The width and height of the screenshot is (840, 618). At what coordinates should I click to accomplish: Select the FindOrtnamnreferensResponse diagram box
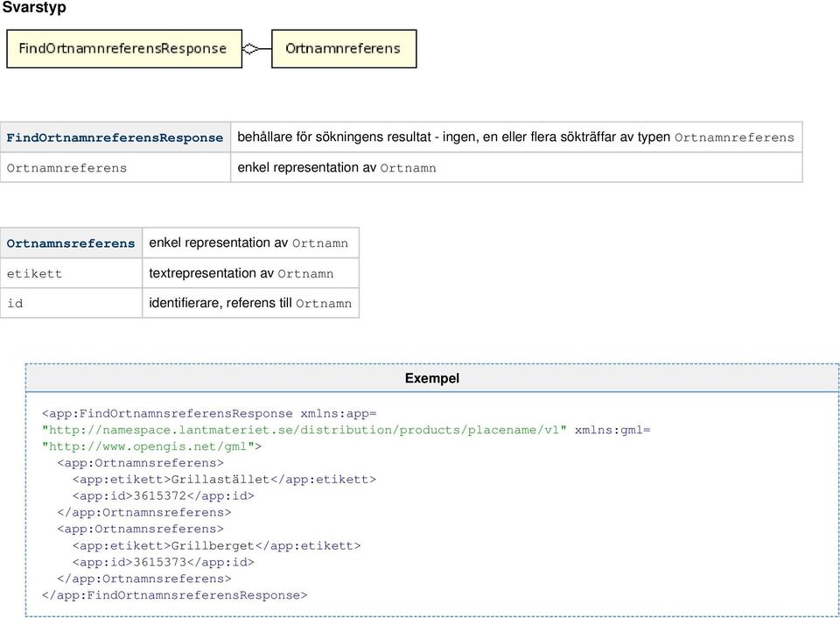click(124, 49)
